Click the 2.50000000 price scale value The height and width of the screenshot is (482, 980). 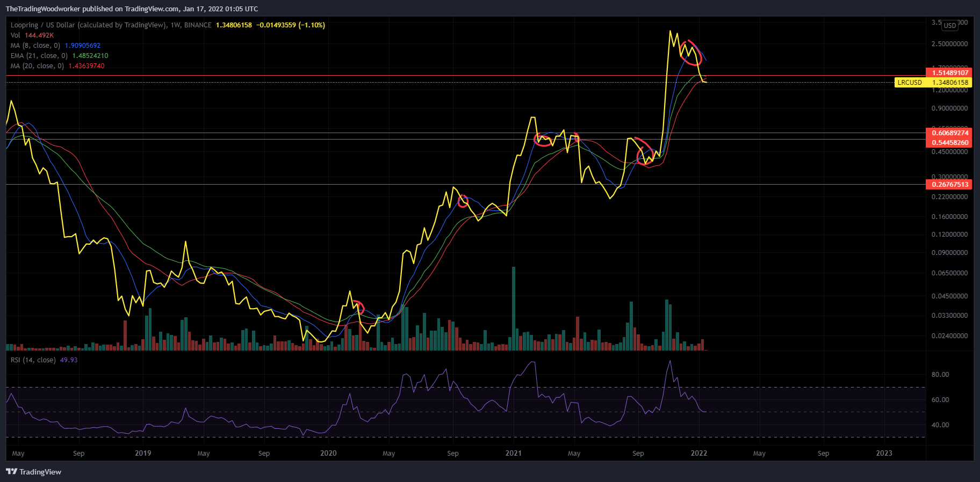click(949, 44)
